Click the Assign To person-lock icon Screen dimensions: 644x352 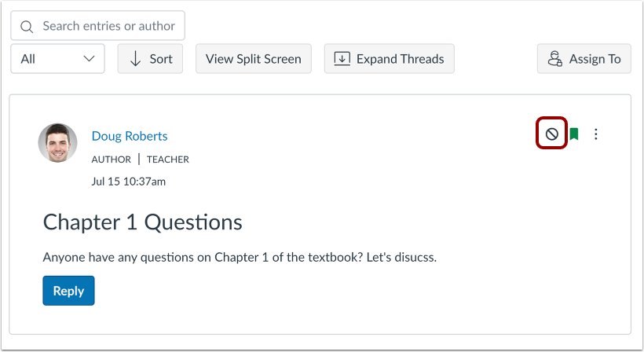coord(556,59)
